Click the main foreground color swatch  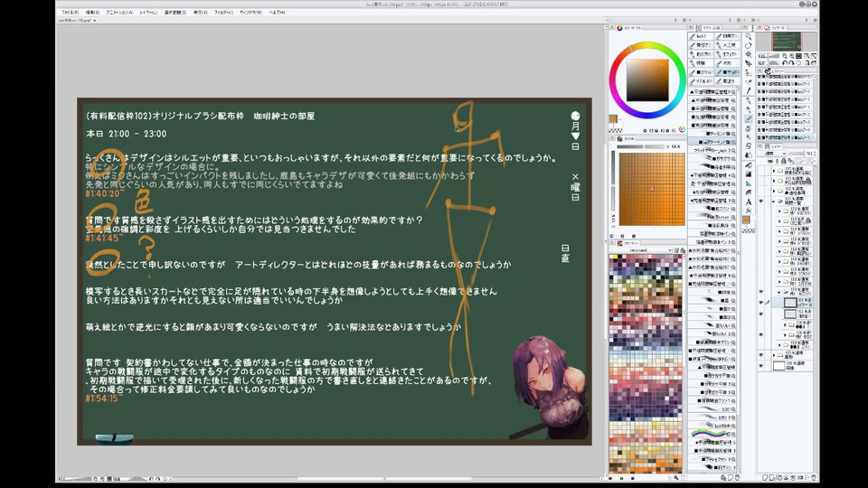747,221
